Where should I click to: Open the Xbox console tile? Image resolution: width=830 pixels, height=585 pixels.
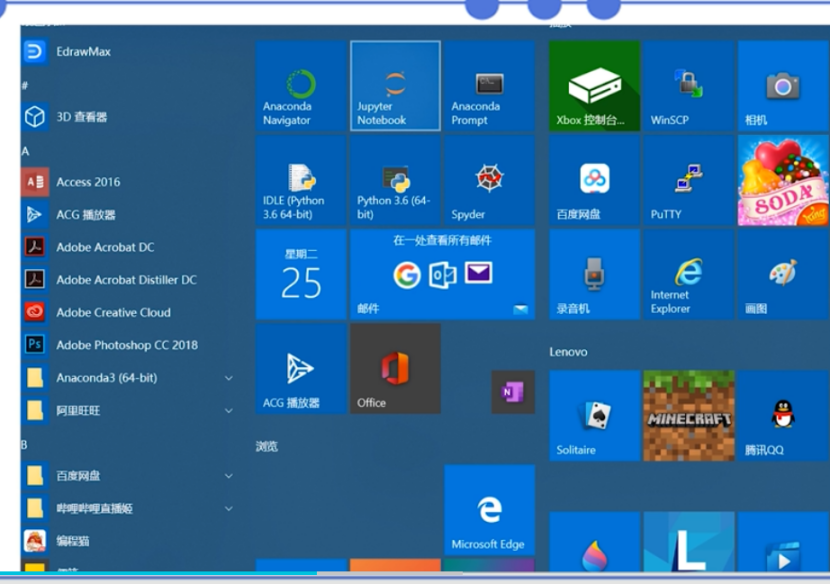594,86
